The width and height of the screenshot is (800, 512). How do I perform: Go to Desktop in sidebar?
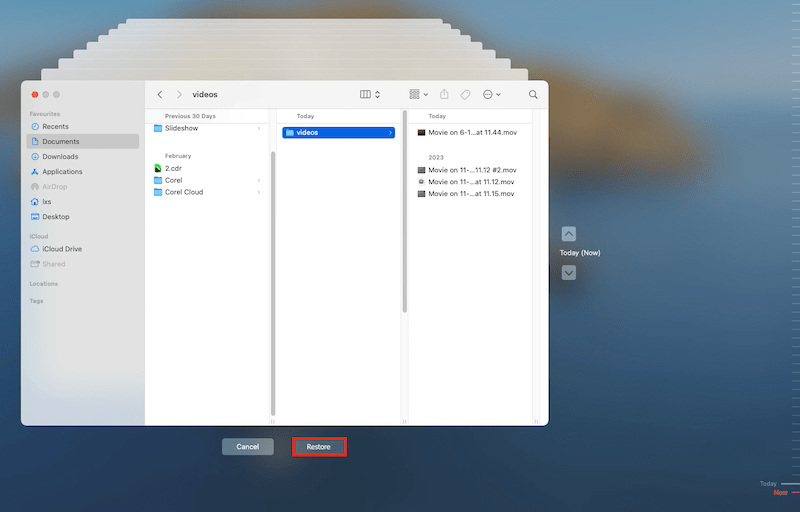click(x=56, y=216)
